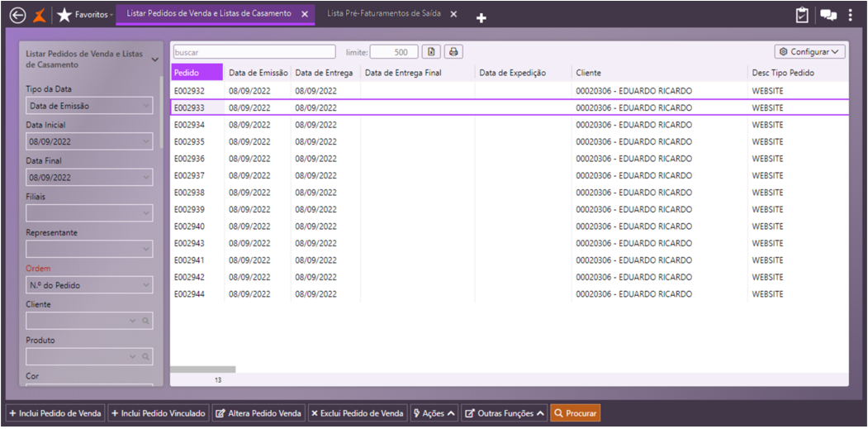Screen dimensions: 868x429
Task: Open the clipboard checklist icon
Action: click(802, 16)
